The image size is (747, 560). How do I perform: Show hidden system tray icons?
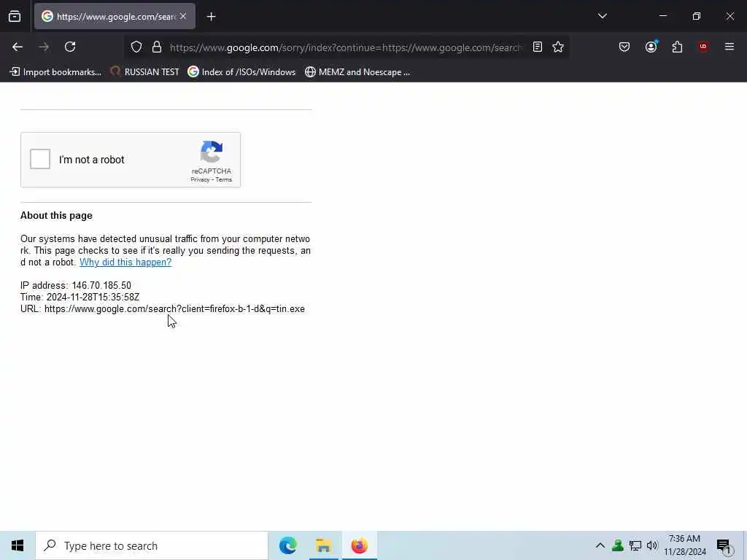tap(600, 545)
